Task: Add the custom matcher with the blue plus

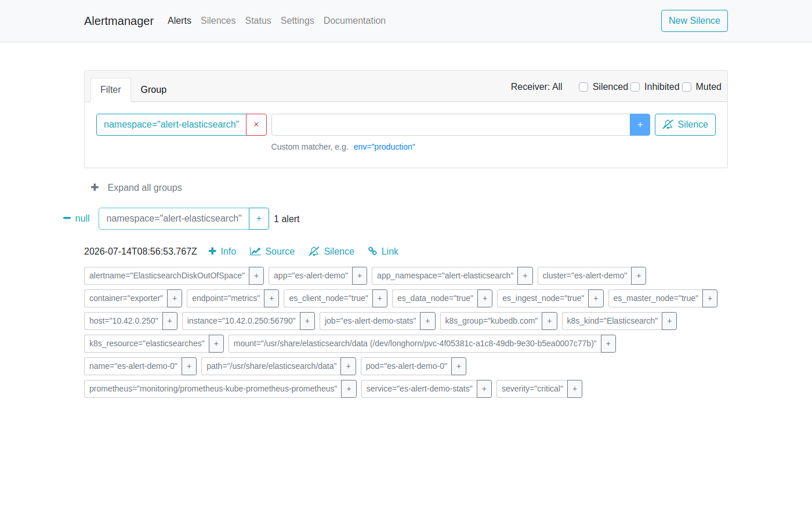Action: [640, 125]
